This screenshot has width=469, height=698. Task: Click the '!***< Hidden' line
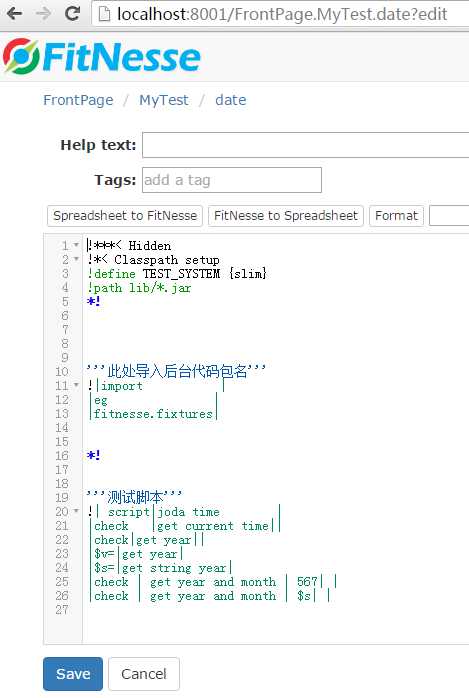click(129, 245)
